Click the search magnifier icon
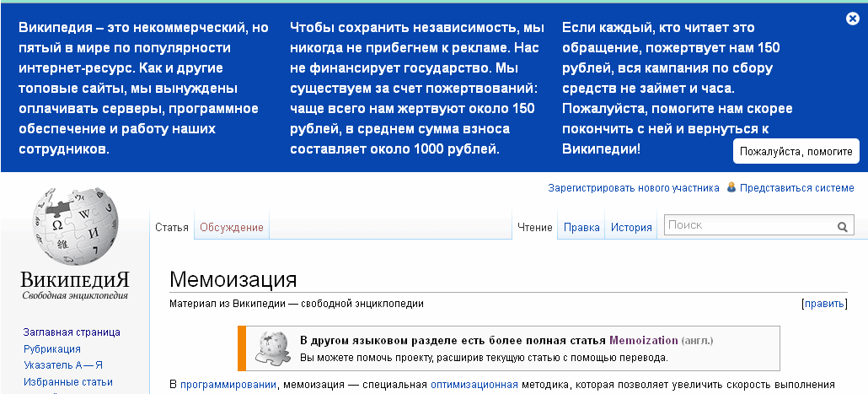 842,227
